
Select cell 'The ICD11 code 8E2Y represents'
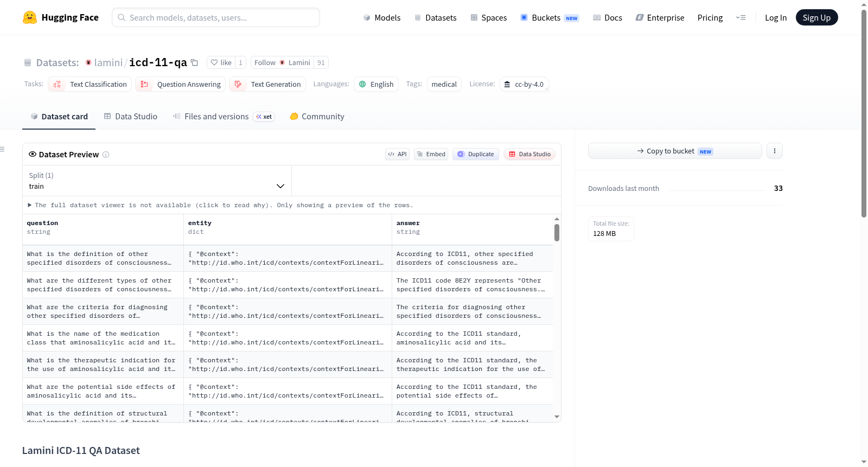(x=472, y=285)
